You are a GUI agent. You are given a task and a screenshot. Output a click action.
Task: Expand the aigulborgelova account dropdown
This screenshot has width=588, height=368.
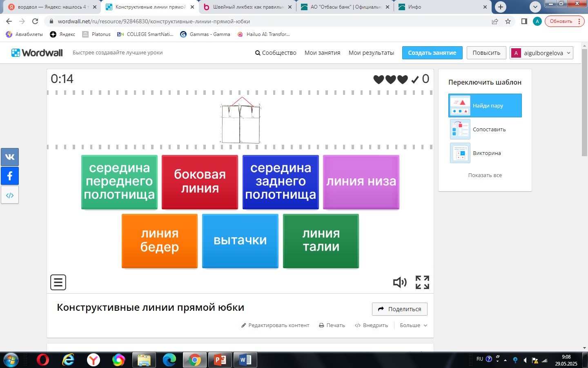tap(541, 53)
